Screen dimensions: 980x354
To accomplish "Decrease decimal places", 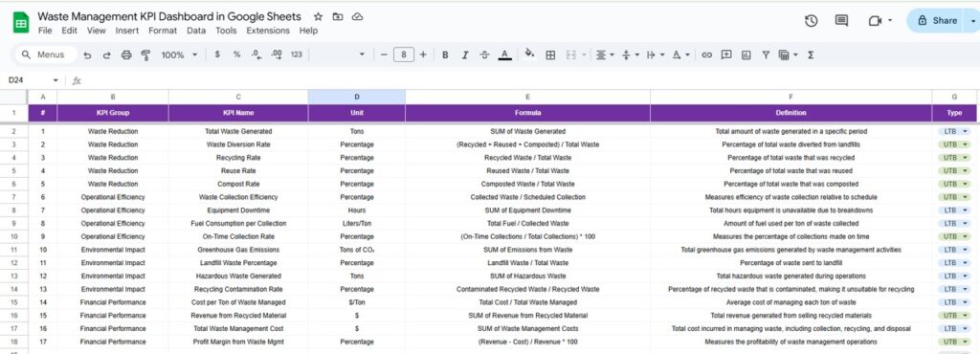I will click(256, 55).
